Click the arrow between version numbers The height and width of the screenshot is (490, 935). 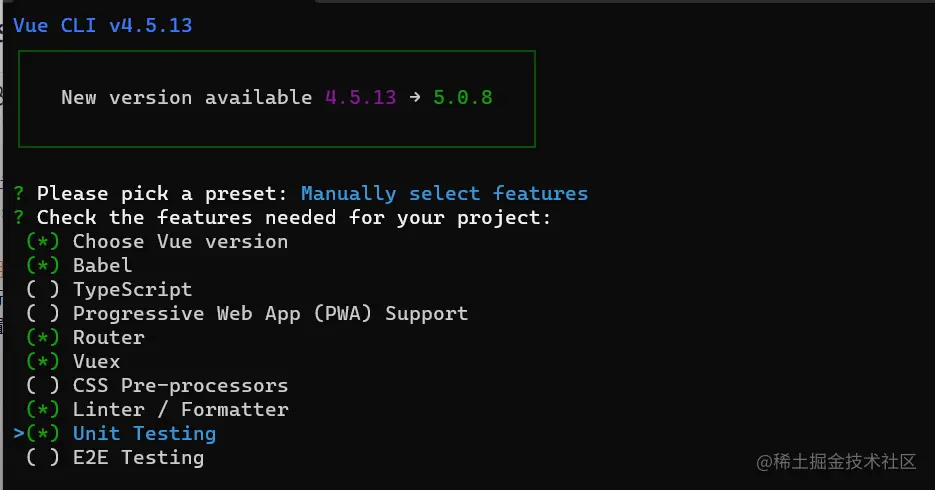(414, 98)
